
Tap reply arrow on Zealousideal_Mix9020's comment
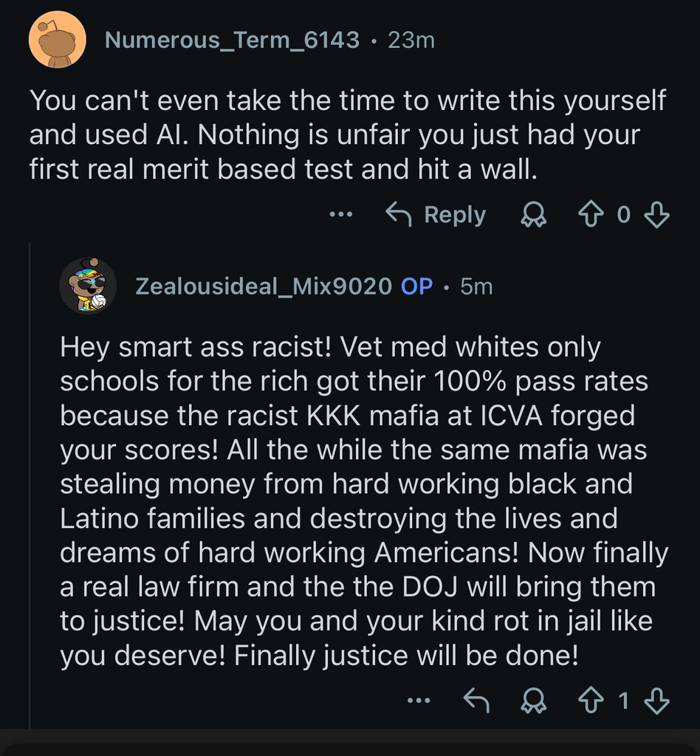pos(476,701)
